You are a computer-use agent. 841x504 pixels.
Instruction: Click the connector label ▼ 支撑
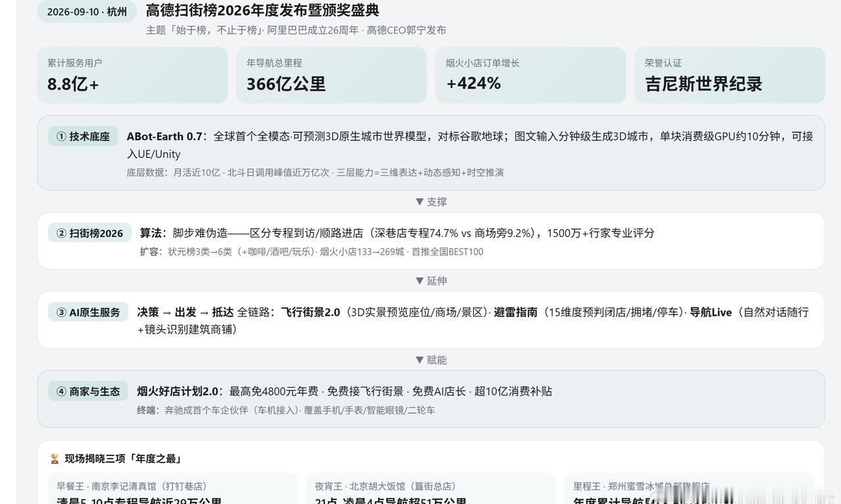(x=431, y=201)
